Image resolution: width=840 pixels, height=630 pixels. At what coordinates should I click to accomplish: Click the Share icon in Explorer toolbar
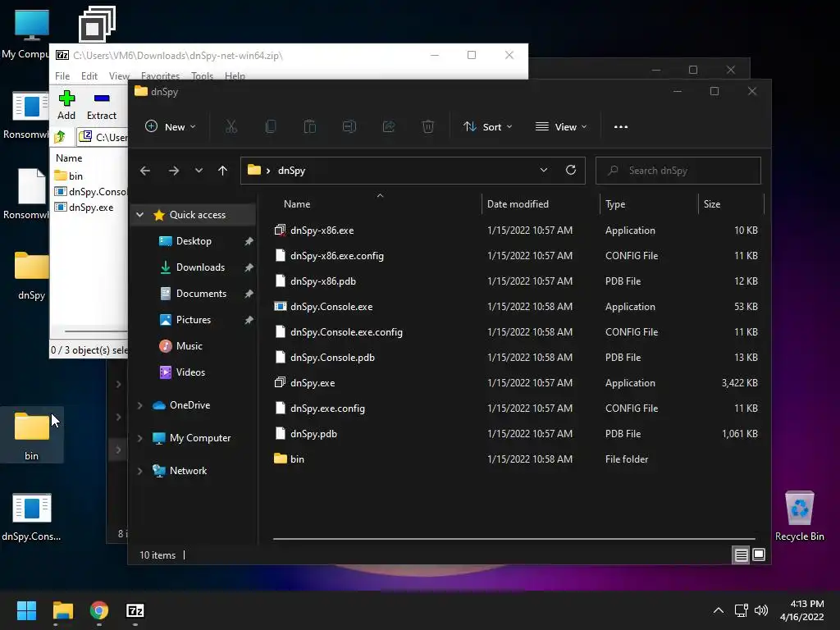[388, 127]
